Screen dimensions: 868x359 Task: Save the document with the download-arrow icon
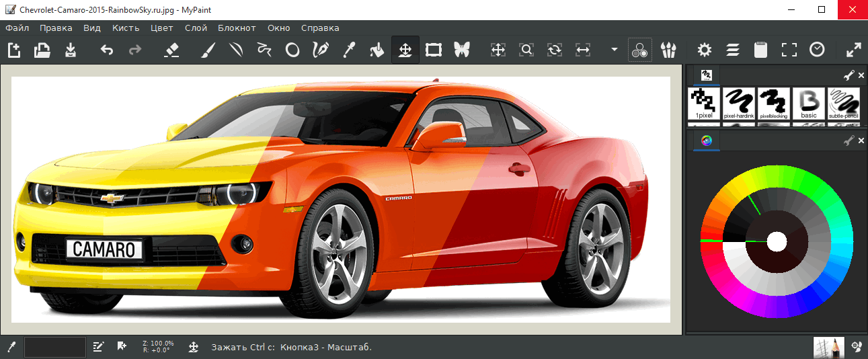pyautogui.click(x=71, y=50)
